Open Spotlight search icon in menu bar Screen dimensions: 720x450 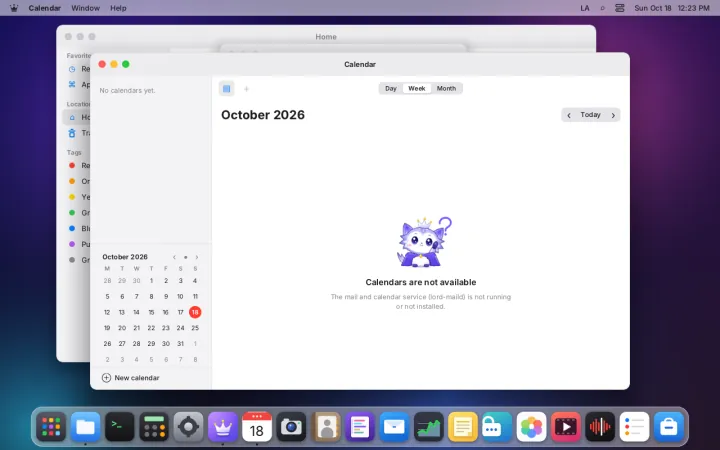click(602, 8)
